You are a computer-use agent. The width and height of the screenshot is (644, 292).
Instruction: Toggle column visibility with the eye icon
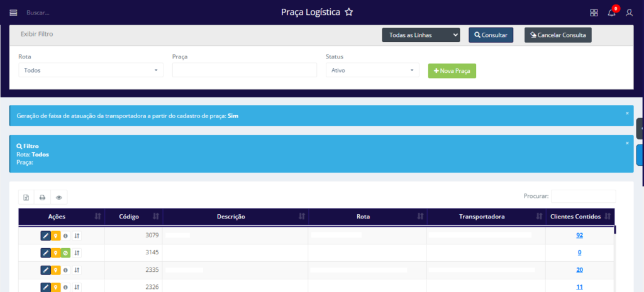click(59, 197)
